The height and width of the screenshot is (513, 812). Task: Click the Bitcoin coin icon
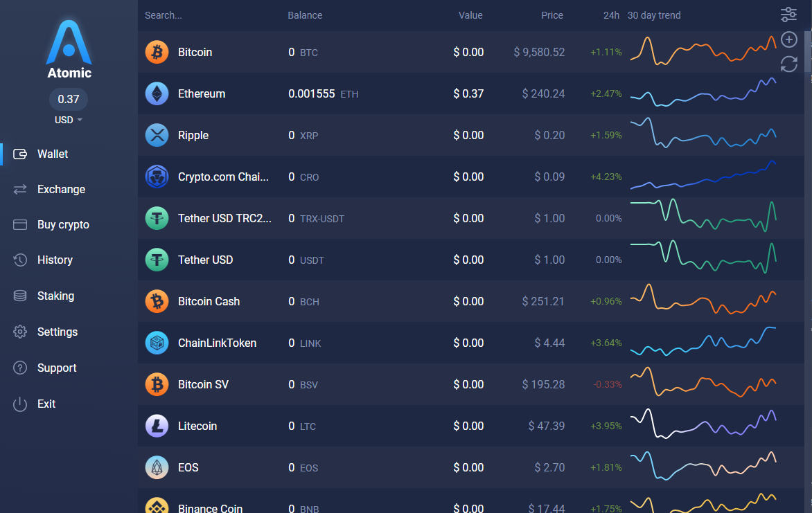157,52
